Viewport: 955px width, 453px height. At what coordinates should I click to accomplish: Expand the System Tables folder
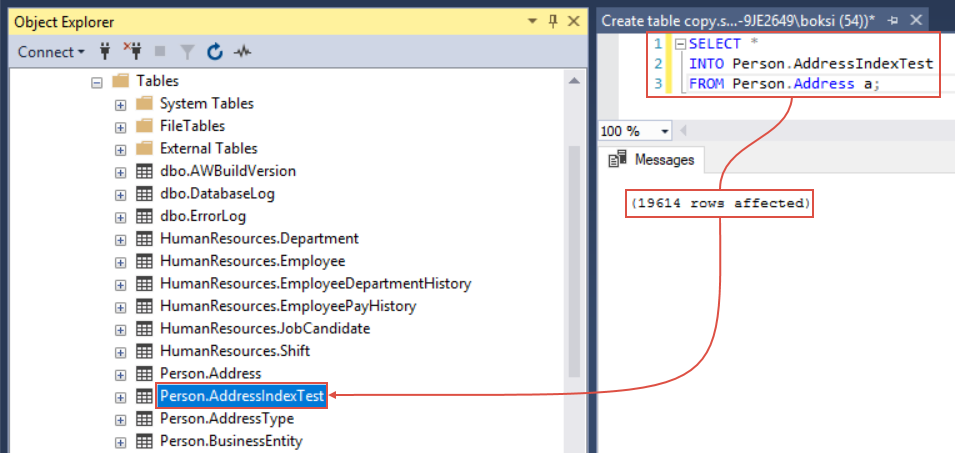121,105
